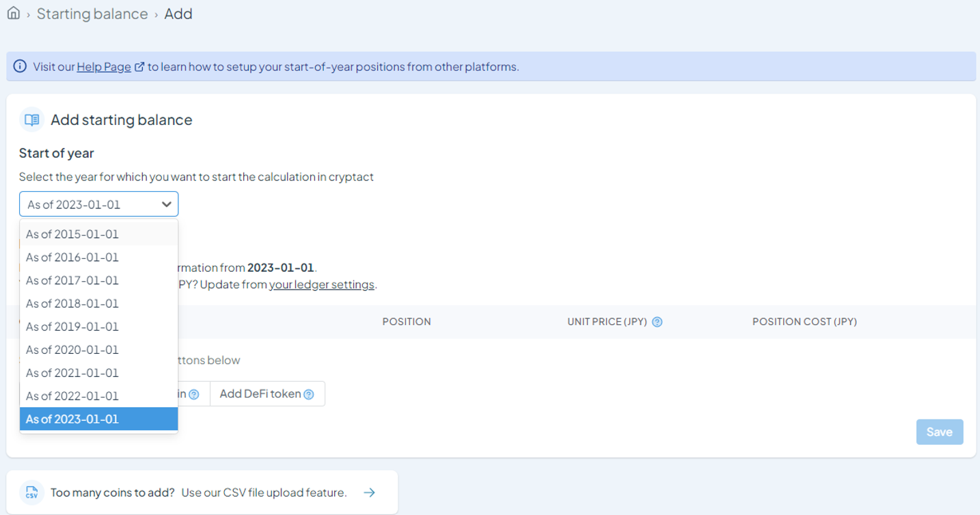Select As of 2021-01-01 option
Viewport: 980px width, 515px height.
click(98, 373)
